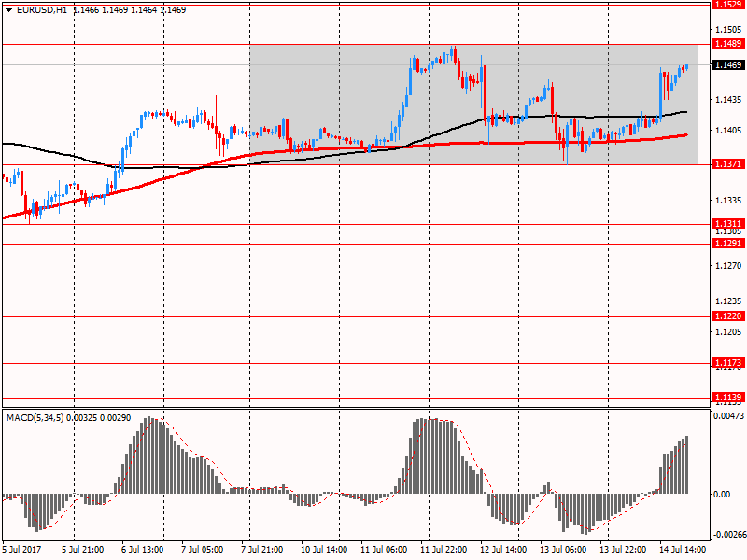Select the 13 Jul 22:00 time axis label
Screen dimensions: 747x560
[x=623, y=550]
